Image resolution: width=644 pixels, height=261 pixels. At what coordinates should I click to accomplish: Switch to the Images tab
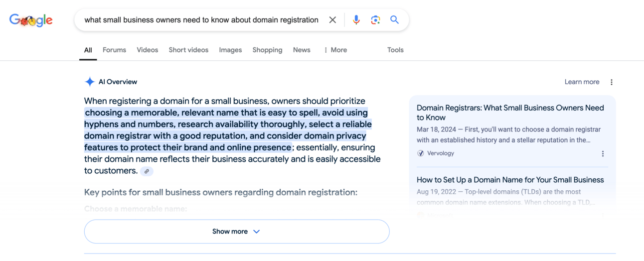(x=230, y=50)
